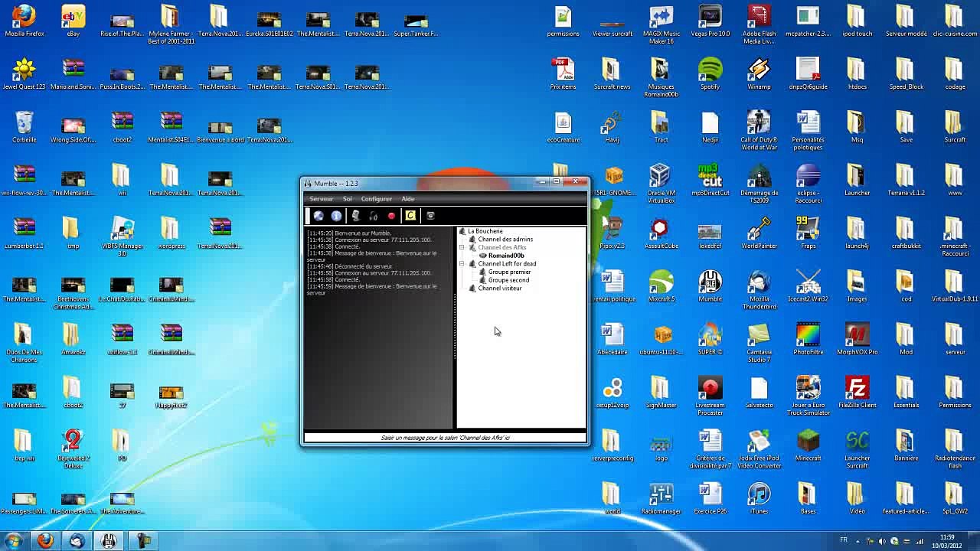This screenshot has width=980, height=551.
Task: Open the Minecraft desktop shortcut
Action: (808, 445)
